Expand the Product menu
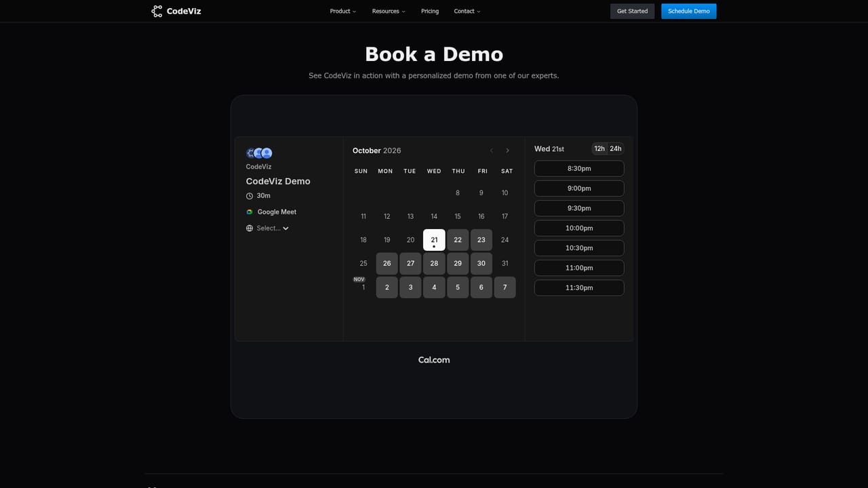Image resolution: width=868 pixels, height=488 pixels. [342, 11]
